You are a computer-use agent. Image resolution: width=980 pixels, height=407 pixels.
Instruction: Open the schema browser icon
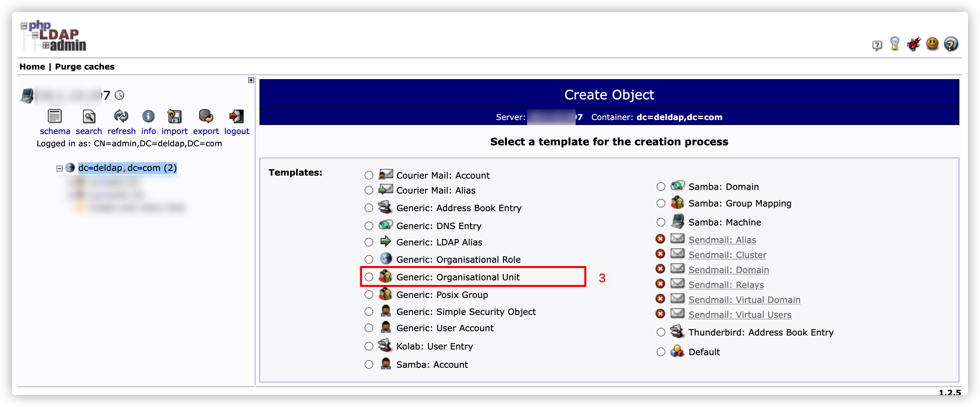(55, 116)
